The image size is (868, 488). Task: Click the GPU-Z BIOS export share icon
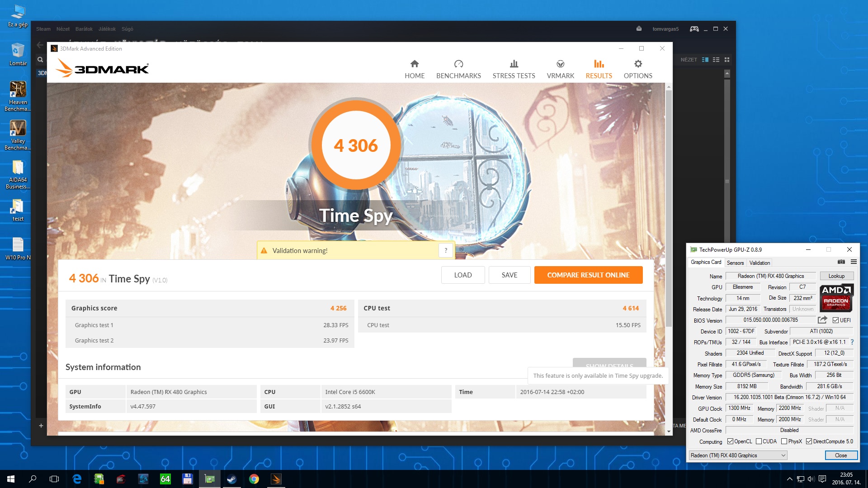click(822, 320)
